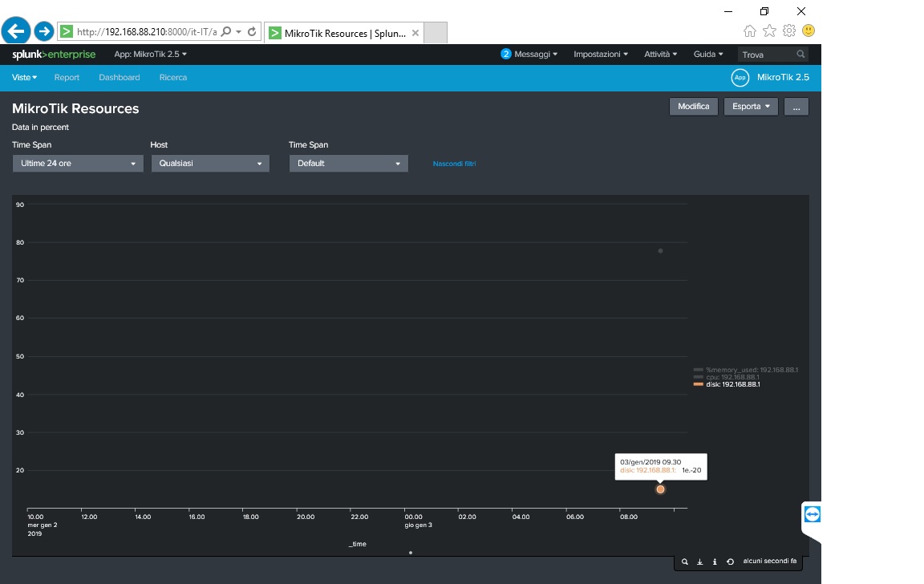Click the splunk>enterprise logo
The height and width of the screenshot is (584, 924).
point(54,55)
